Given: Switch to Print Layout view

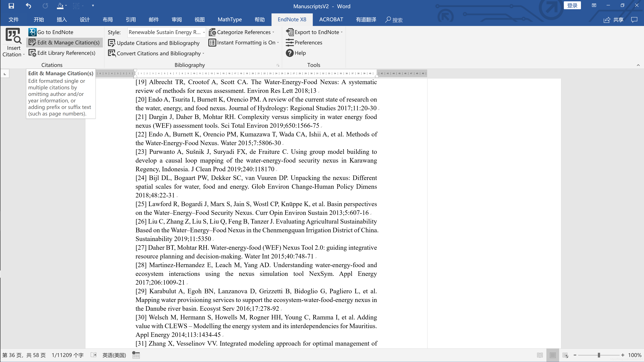Looking at the screenshot, I should (552, 355).
